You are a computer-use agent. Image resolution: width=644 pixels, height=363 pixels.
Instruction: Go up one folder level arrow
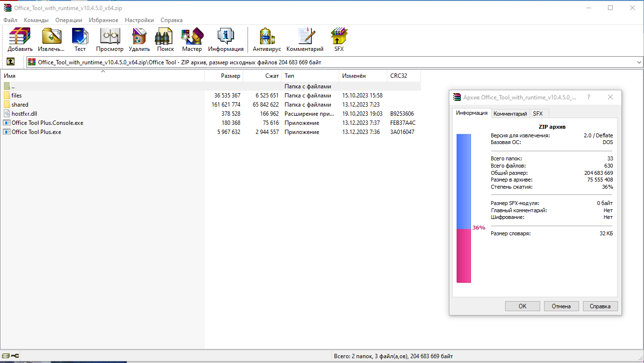11,62
